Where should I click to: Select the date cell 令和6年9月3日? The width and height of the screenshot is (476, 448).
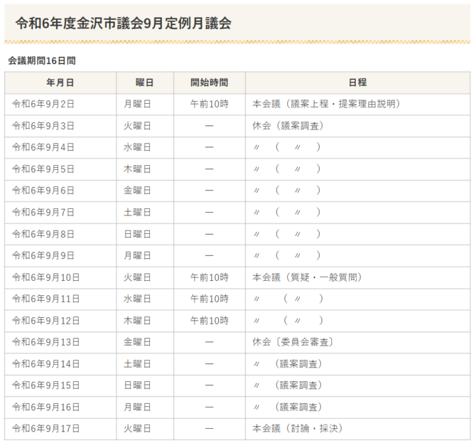coord(60,126)
